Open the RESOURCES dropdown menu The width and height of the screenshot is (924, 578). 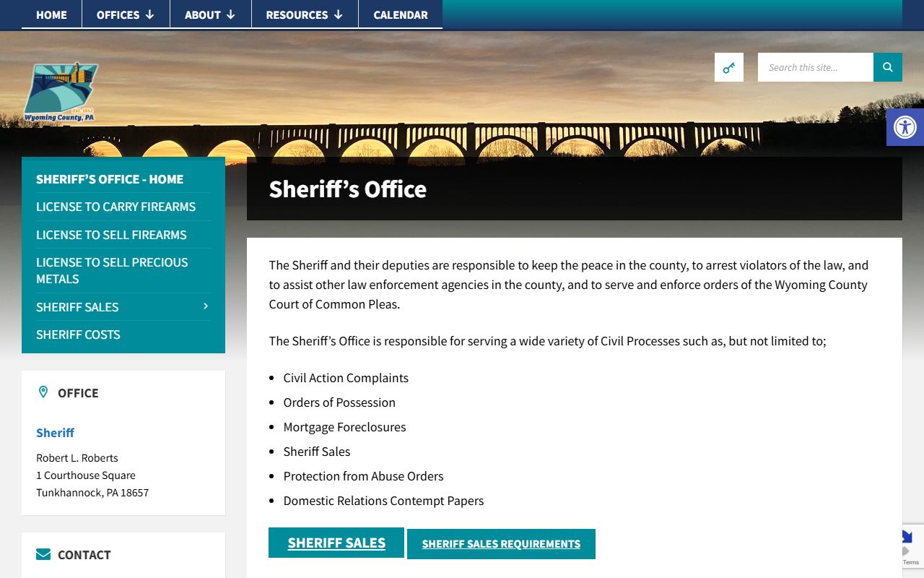305,14
